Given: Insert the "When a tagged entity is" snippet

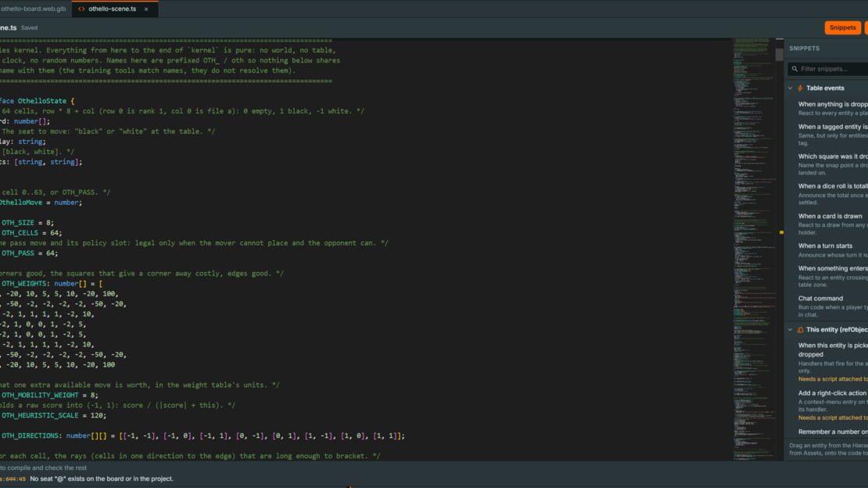Looking at the screenshot, I should pos(833,135).
